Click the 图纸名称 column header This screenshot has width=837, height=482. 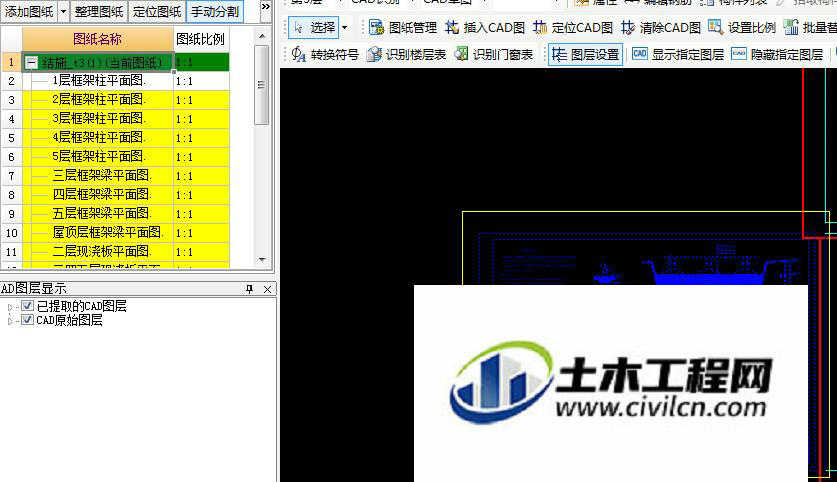click(x=98, y=39)
